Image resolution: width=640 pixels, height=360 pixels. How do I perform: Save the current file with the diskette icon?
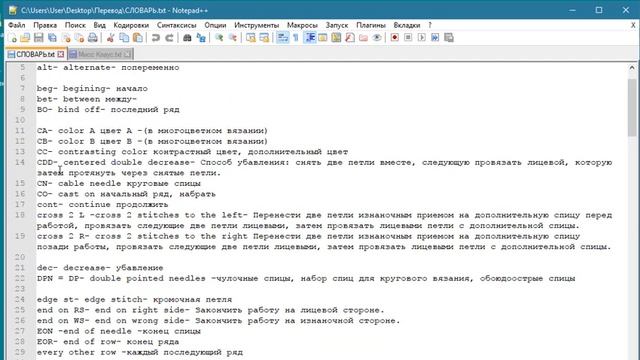click(38, 38)
